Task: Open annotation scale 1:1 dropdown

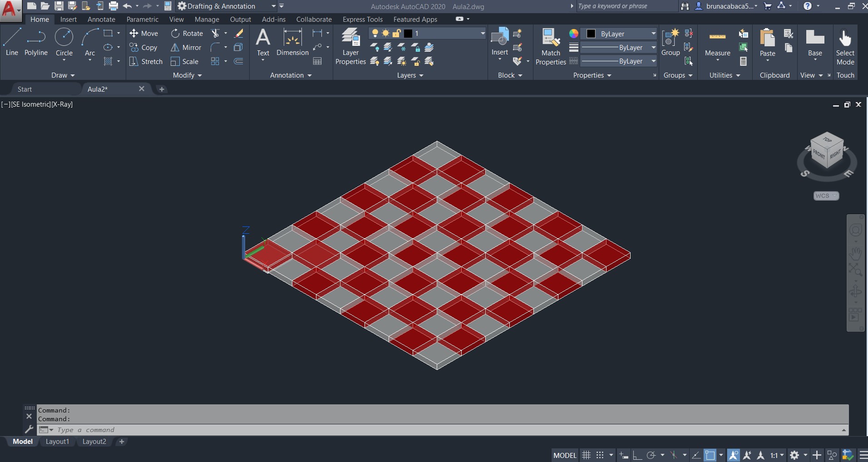Action: pyautogui.click(x=777, y=455)
